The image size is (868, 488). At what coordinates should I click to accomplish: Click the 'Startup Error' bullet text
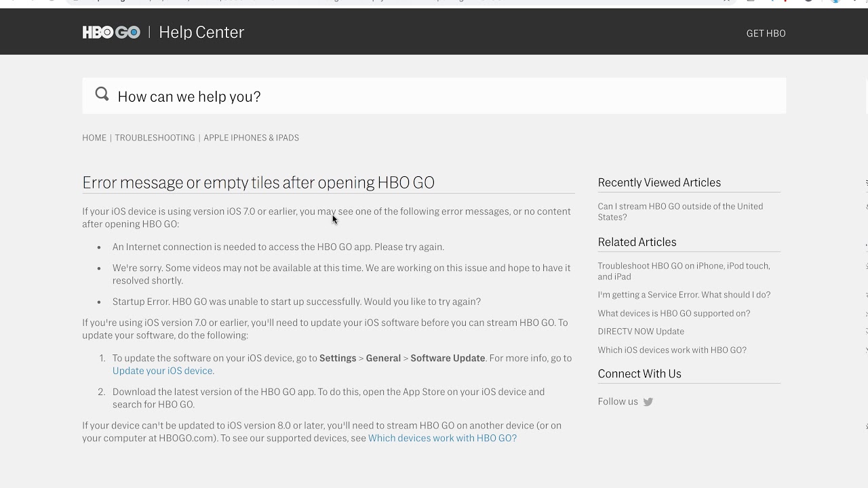(x=296, y=302)
